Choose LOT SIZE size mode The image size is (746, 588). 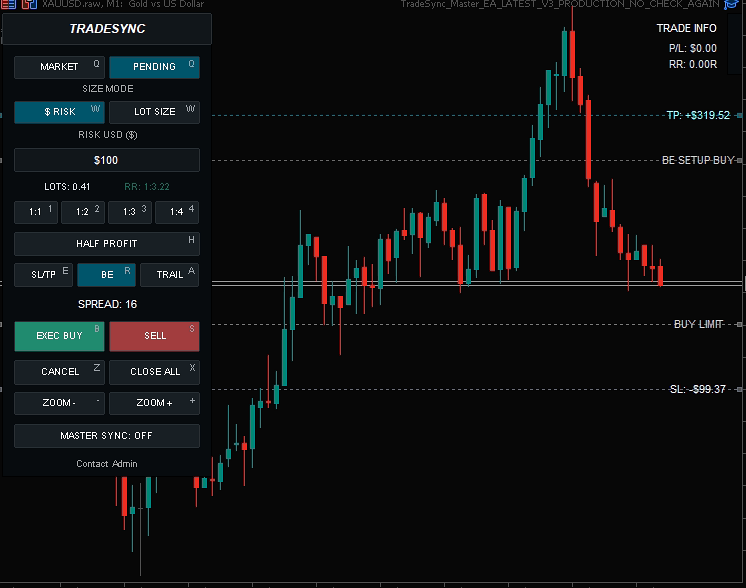(x=154, y=112)
